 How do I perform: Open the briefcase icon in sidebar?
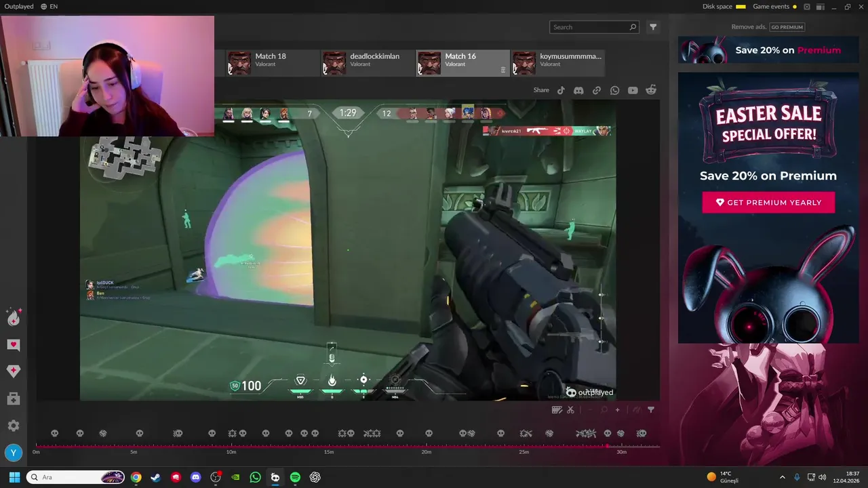pos(14,399)
